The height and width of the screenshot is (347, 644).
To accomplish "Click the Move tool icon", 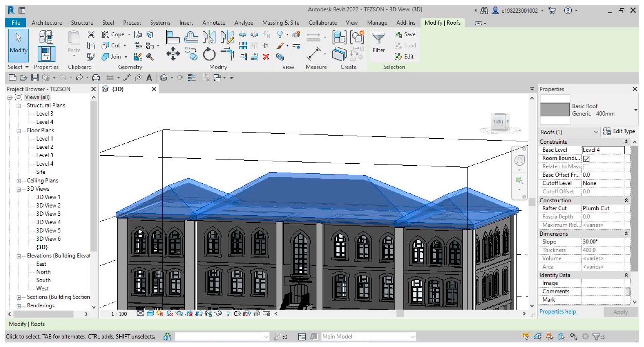I will coord(173,54).
